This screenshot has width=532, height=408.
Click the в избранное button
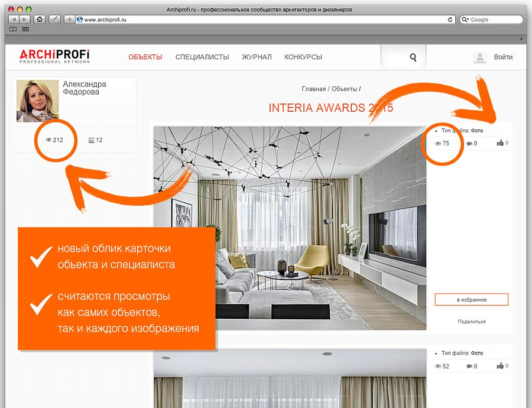click(471, 300)
